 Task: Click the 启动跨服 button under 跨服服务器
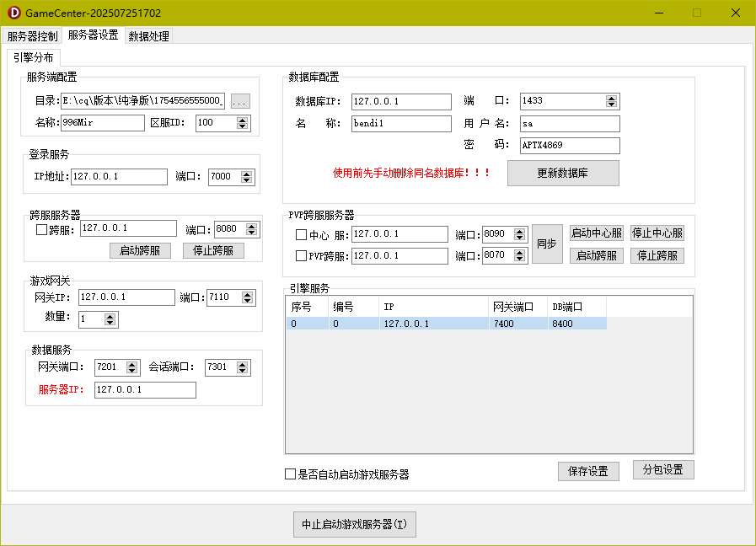(140, 250)
